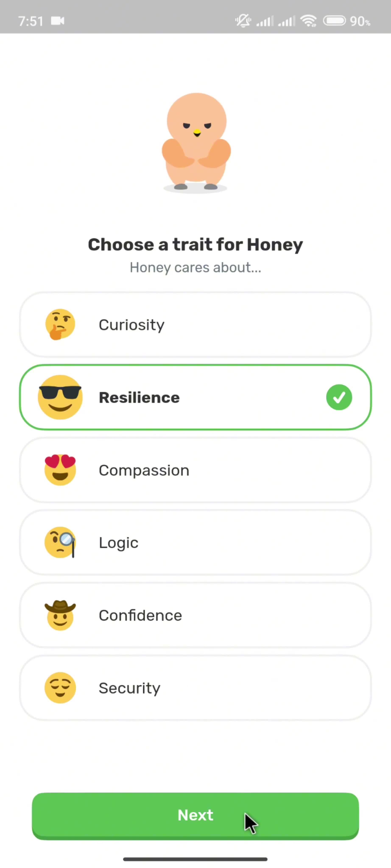This screenshot has width=391, height=868.
Task: Pick the Security trait option
Action: (x=195, y=688)
